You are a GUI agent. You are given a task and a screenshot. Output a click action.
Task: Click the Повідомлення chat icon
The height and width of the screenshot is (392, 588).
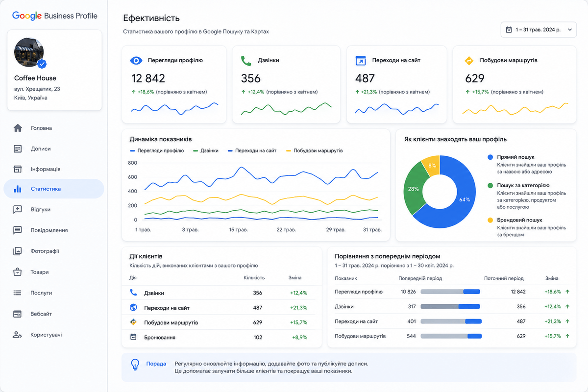coord(18,230)
